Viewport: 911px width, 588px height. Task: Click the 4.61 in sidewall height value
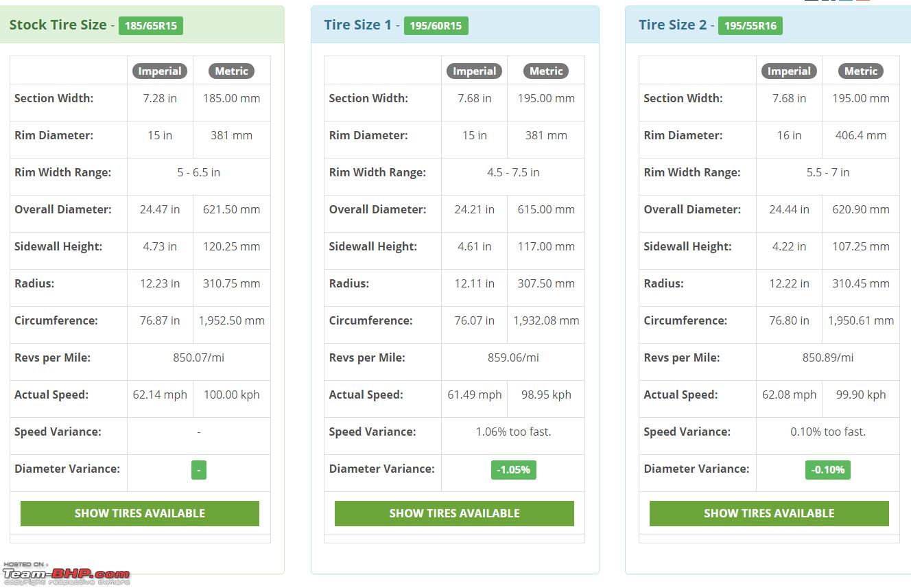pos(475,246)
